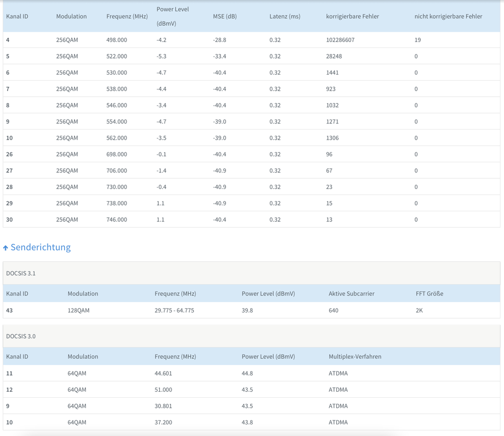Select frequency 522.000 cell
This screenshot has width=504, height=436.
point(117,56)
